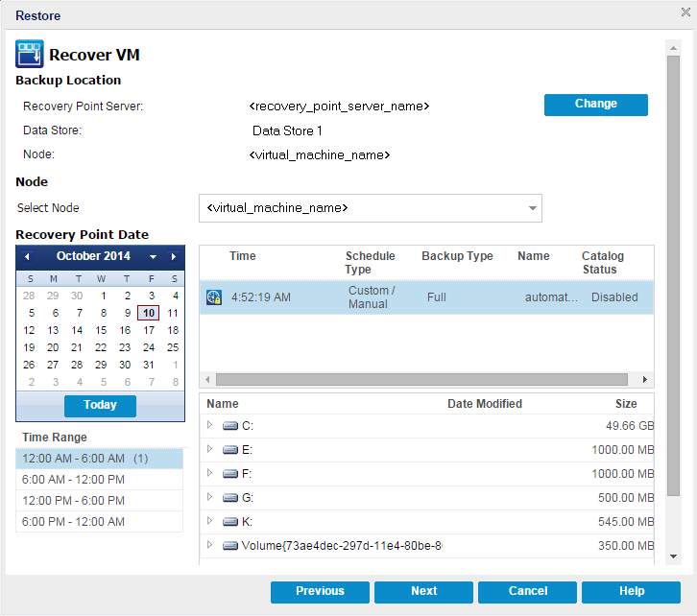Viewport: 697px width, 616px height.
Task: Click the Data Store 1 value
Action: [x=287, y=131]
